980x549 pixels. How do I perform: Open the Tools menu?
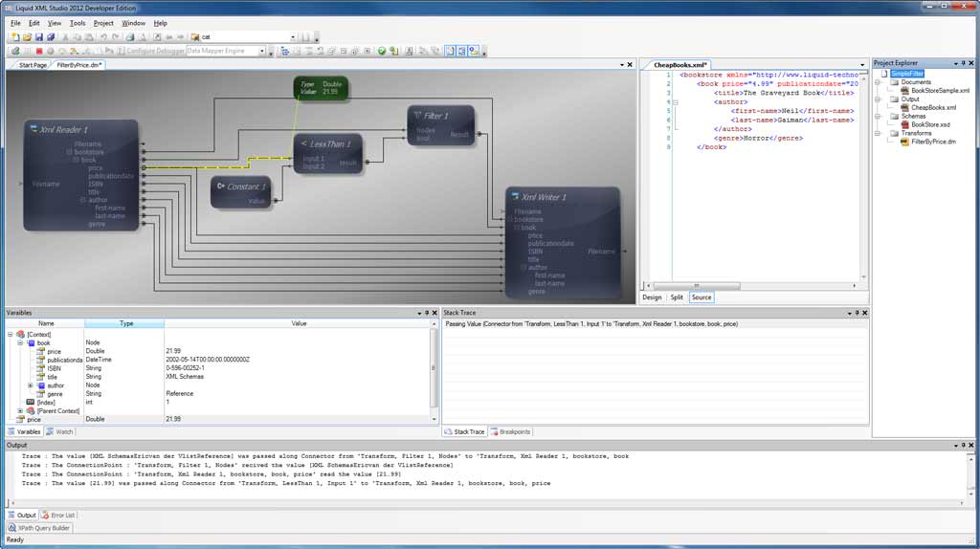tap(78, 23)
